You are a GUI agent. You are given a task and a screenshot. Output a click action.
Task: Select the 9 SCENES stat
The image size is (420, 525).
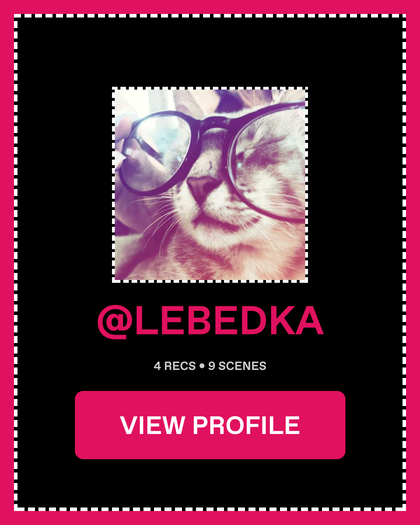pos(237,366)
